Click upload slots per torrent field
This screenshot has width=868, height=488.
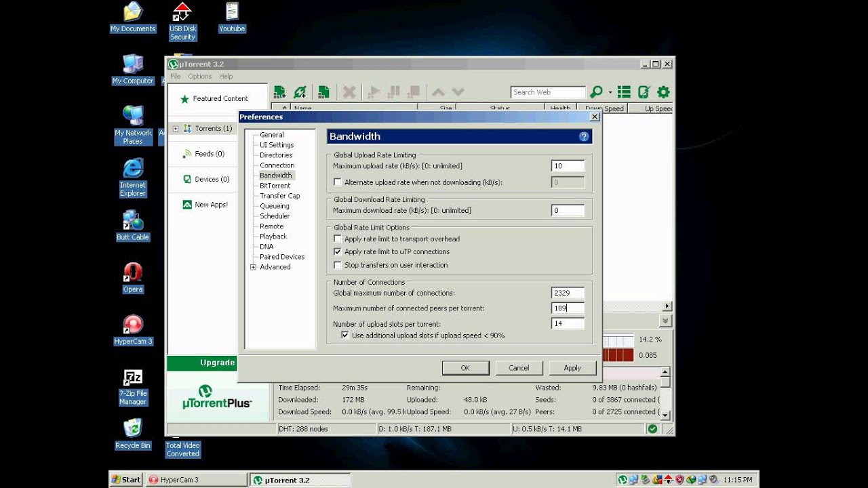point(568,324)
